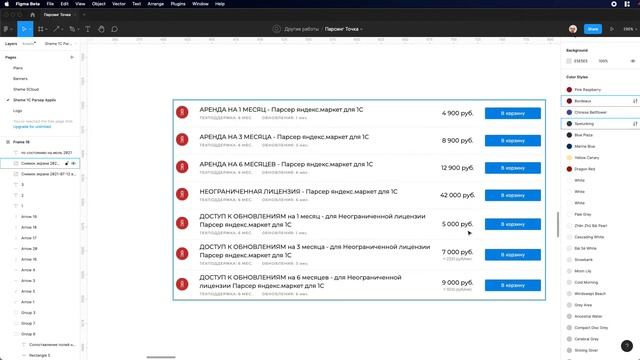640x360 pixels.
Task: Open the Figma main menu icon
Action: pos(6,29)
